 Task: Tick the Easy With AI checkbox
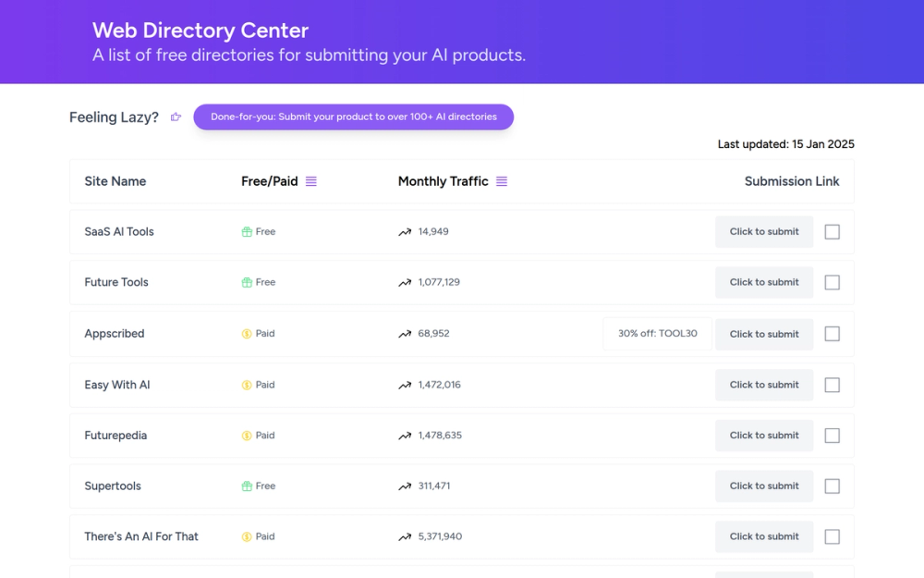click(833, 385)
